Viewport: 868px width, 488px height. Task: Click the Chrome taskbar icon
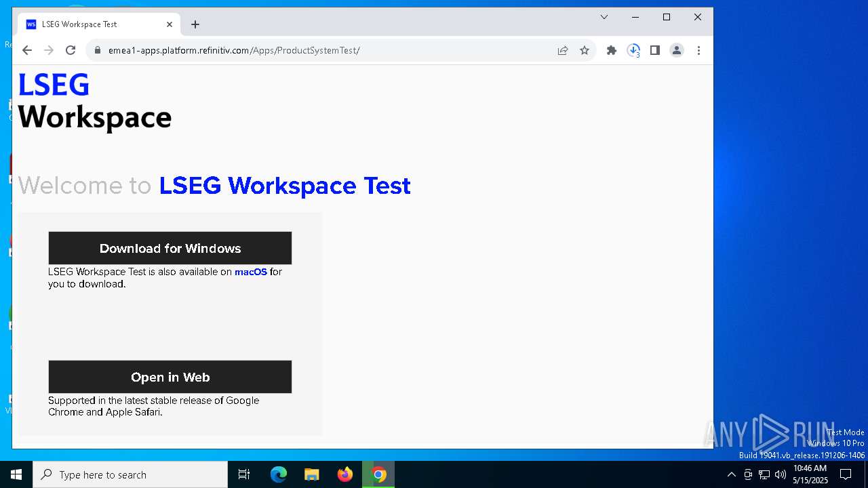point(378,474)
